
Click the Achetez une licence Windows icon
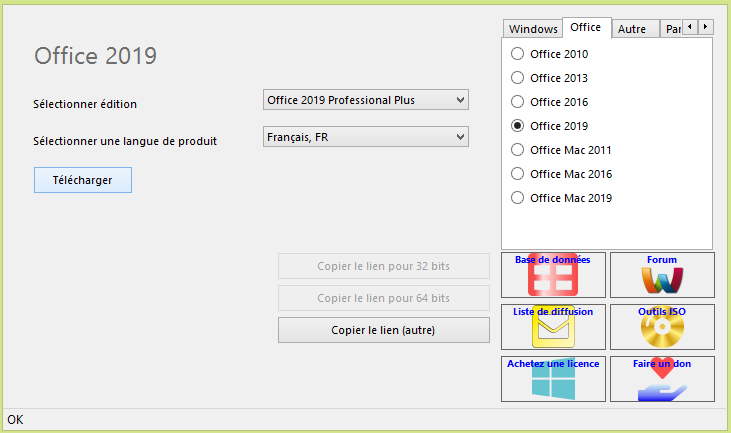coord(553,379)
